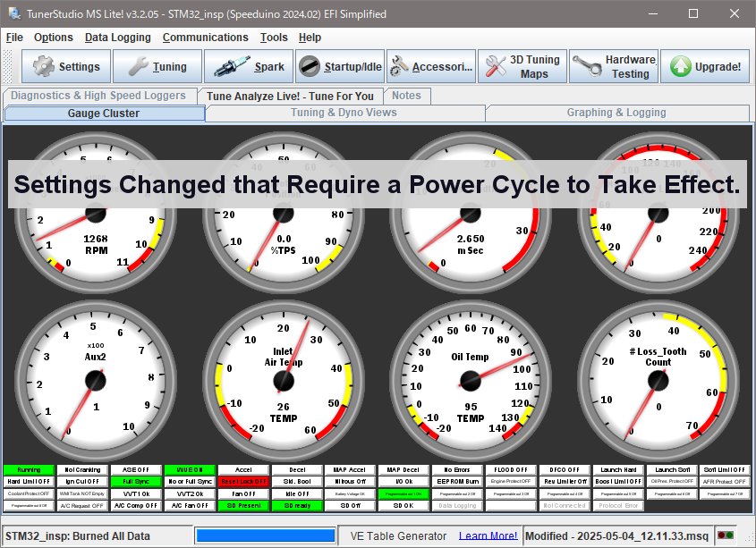Open the Hardware Testing toolbar button

tap(613, 66)
